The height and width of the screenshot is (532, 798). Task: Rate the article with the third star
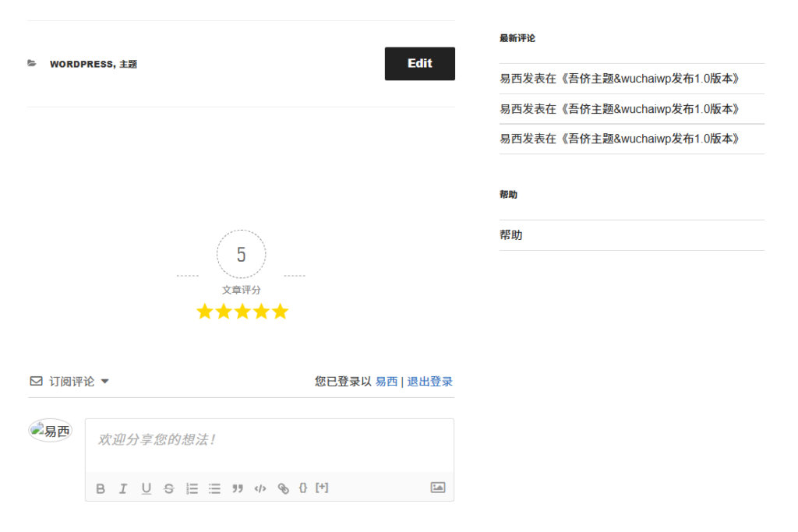click(x=243, y=312)
